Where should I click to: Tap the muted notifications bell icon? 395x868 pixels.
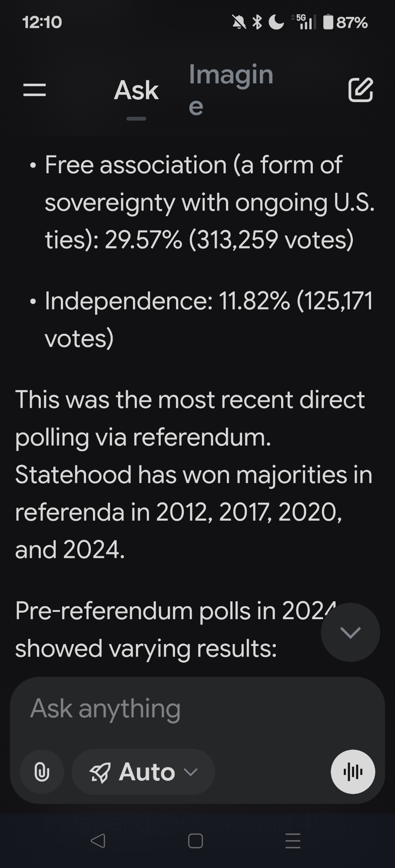pyautogui.click(x=239, y=22)
